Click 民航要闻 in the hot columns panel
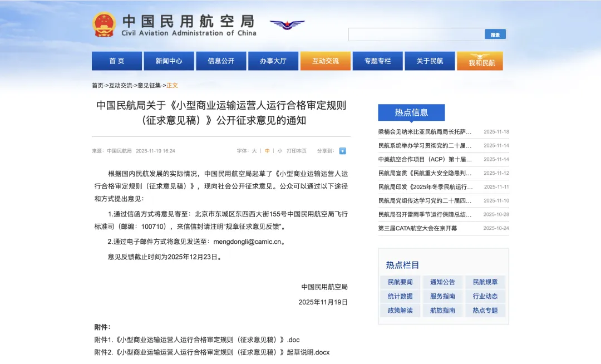Screen dimensions: 601x364 pyautogui.click(x=400, y=282)
